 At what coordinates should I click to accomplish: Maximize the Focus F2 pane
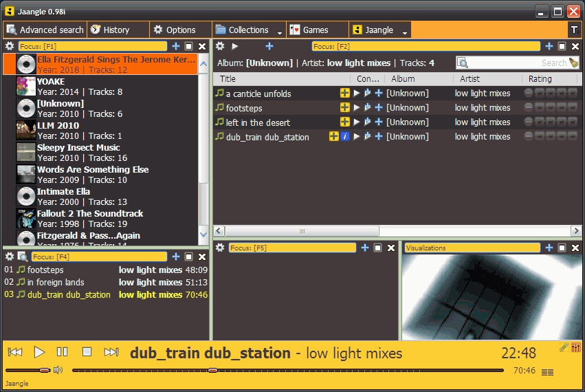click(562, 46)
